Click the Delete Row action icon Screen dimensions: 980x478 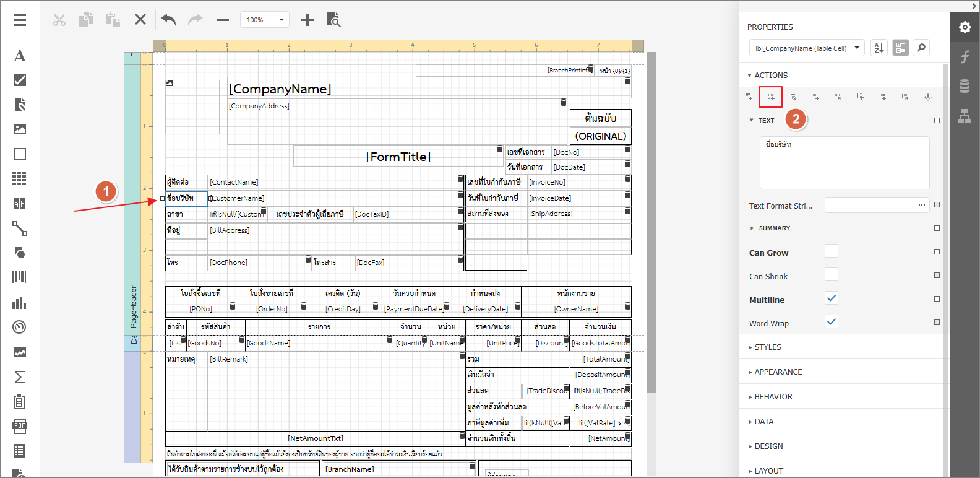793,97
